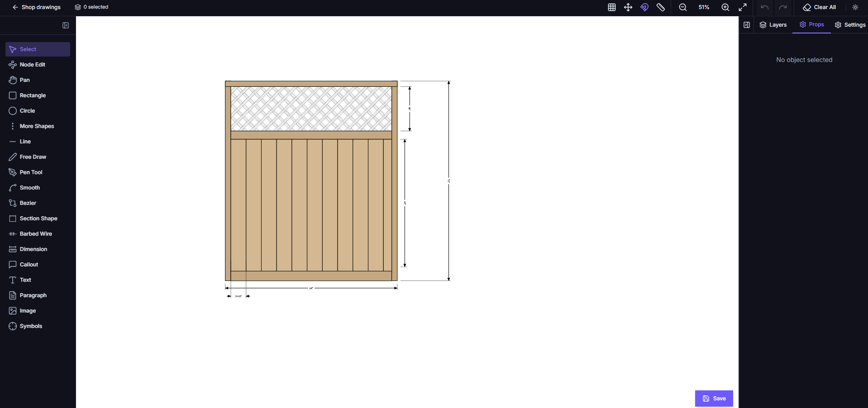Screen dimensions: 868x408
Task: Choose the Bezier tool
Action: 38,203
